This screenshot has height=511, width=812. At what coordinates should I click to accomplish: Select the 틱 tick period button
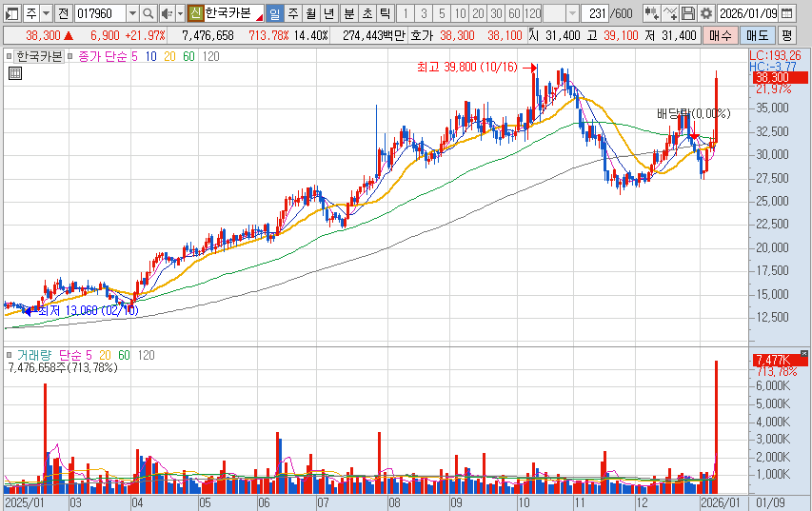coord(385,13)
